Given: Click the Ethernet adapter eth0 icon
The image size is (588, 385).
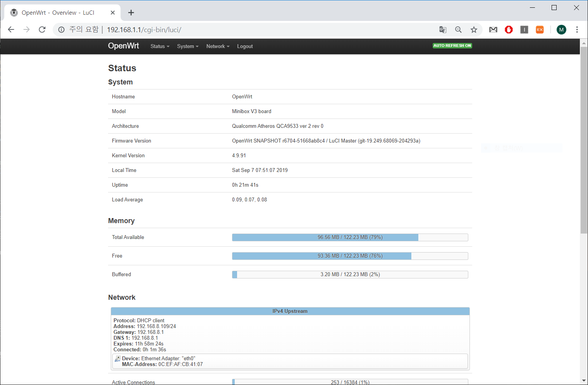Looking at the screenshot, I should [x=118, y=359].
